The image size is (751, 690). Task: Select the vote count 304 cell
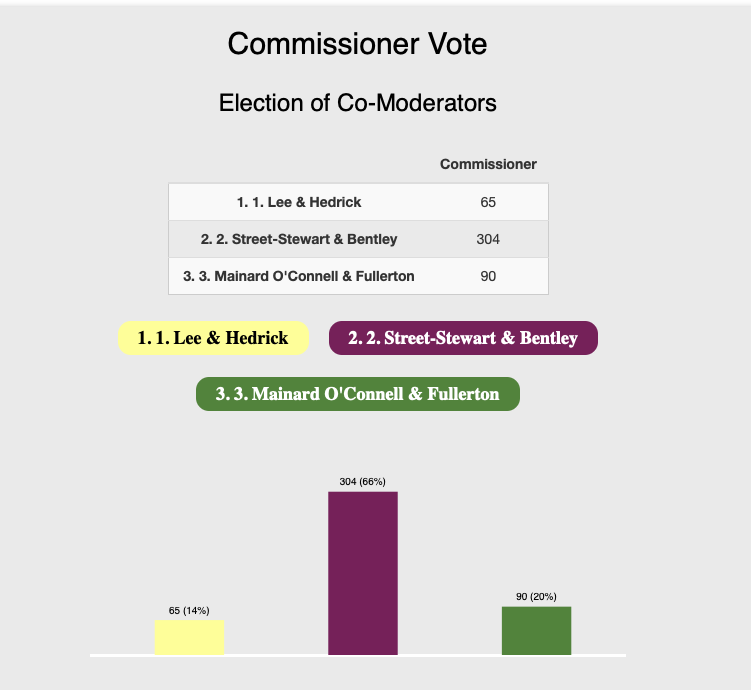(488, 239)
